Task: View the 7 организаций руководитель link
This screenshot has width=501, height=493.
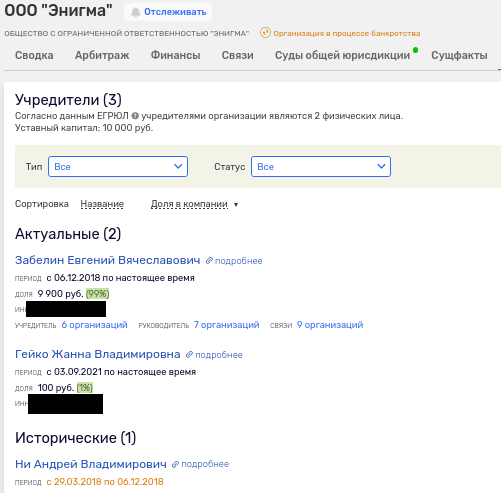Action: tap(227, 325)
